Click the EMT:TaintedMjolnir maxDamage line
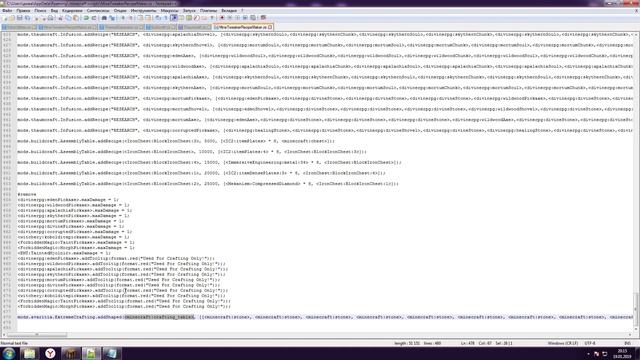This screenshot has width=640, height=360. 64,253
